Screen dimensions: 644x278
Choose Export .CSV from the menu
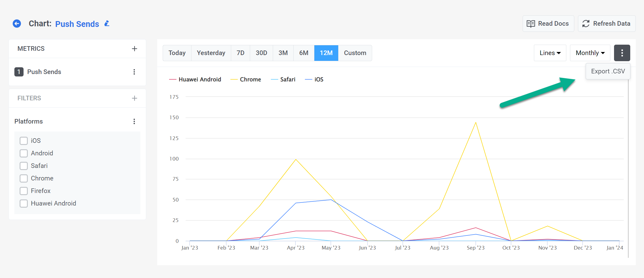tap(608, 71)
